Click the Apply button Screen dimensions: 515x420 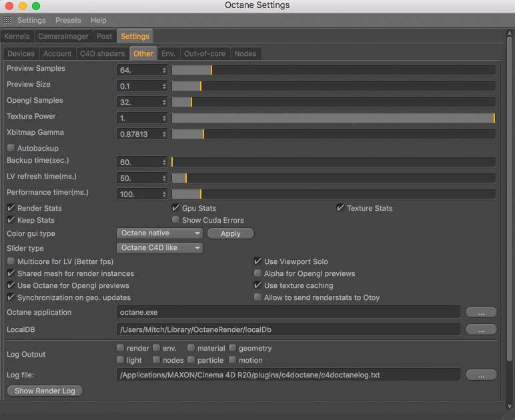pyautogui.click(x=231, y=233)
